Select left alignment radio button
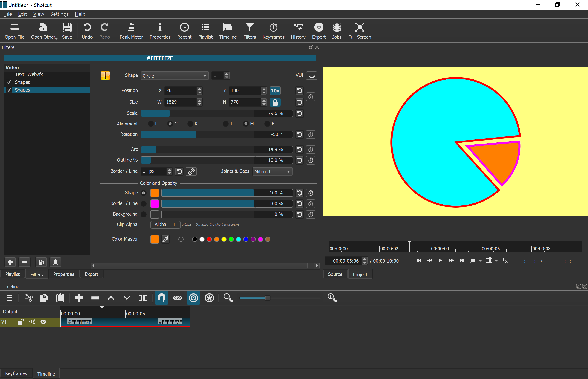Viewport: 588px width, 379px height. [151, 124]
